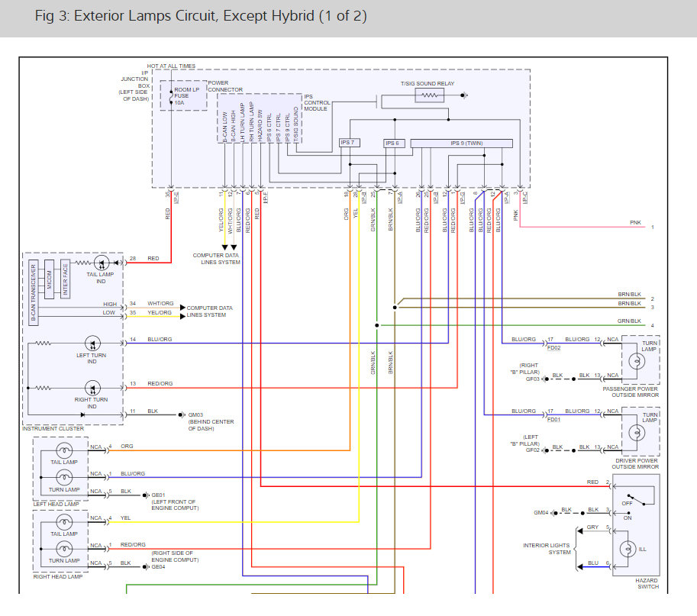Click the GE04 ground symbol
The height and width of the screenshot is (616, 697).
click(x=145, y=566)
